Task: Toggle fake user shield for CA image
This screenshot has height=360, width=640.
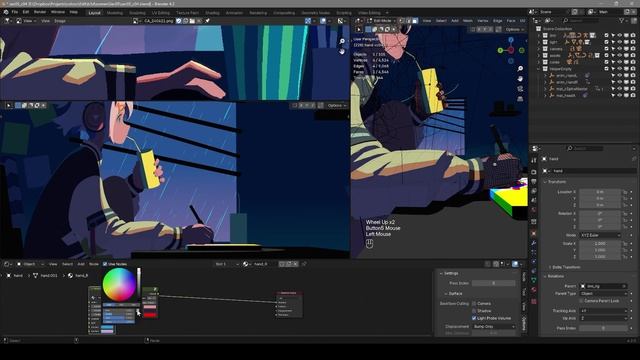Action: click(x=179, y=21)
